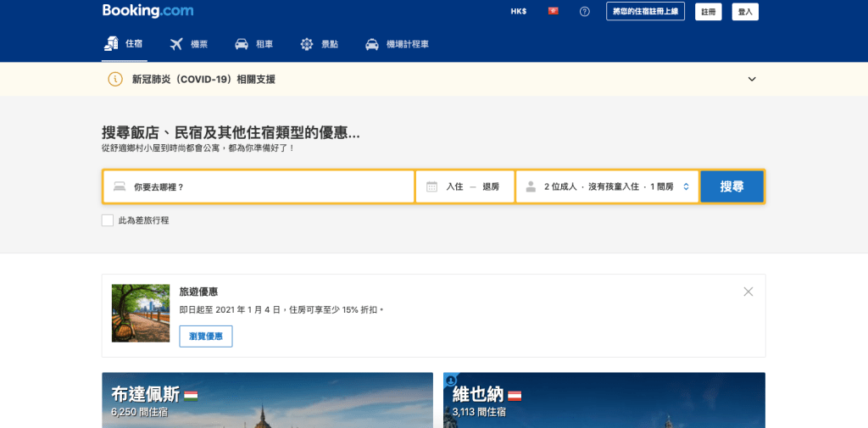Image resolution: width=868 pixels, height=428 pixels.
Task: Open the 布達佩斯 Budapest destination card
Action: (267, 400)
